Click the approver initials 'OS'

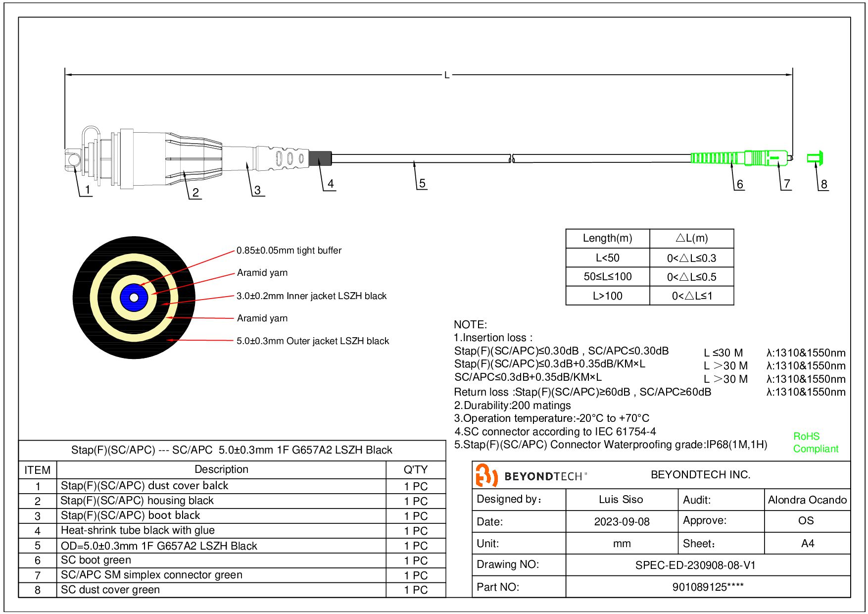[x=806, y=521]
